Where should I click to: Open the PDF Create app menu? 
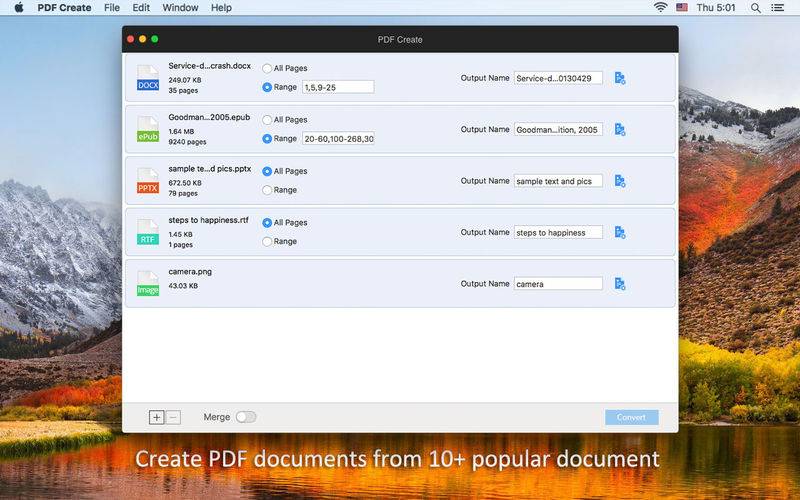pos(64,8)
